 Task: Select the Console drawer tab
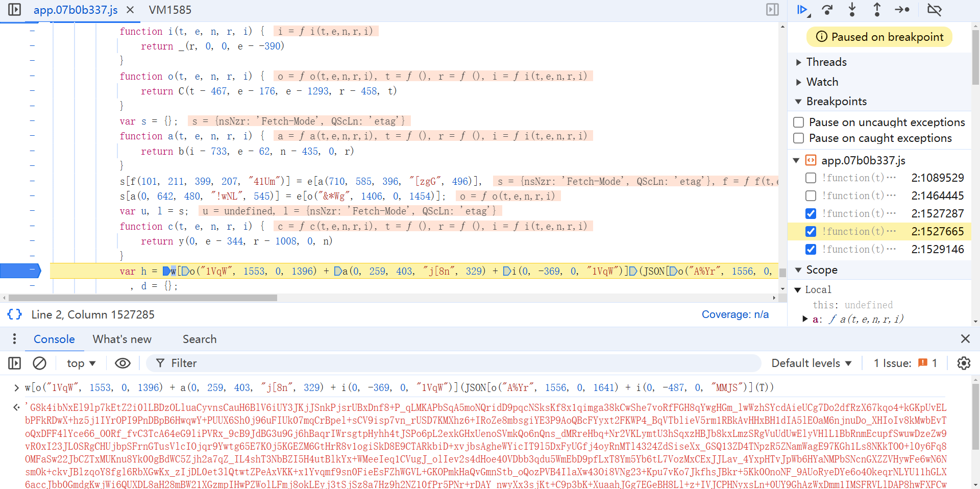click(54, 339)
